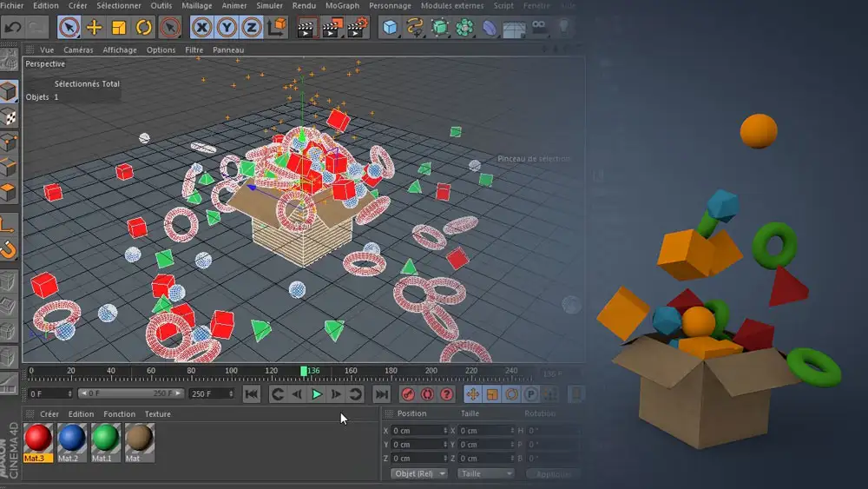
Task: Toggle the Enable Axis icon
Action: [x=9, y=225]
